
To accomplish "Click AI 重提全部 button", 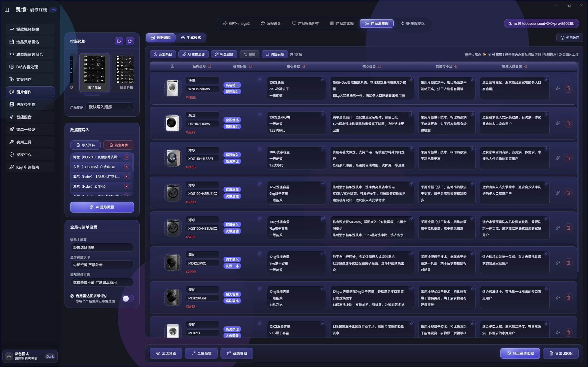I will point(194,54).
